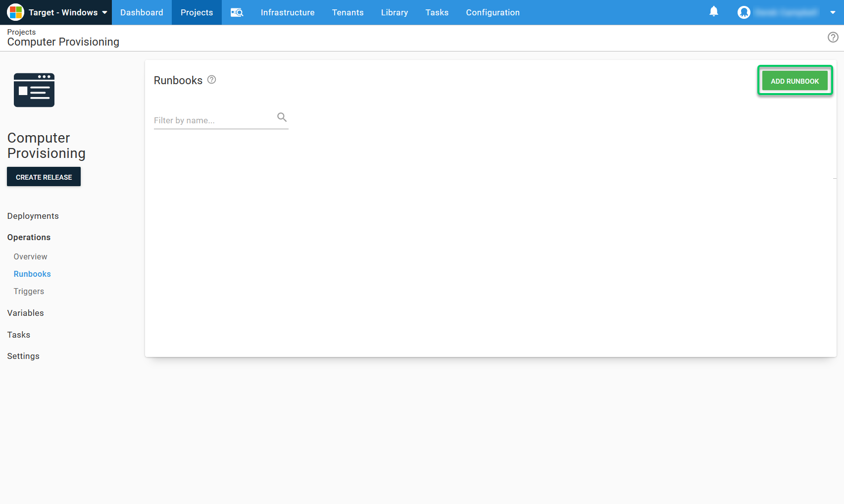Click the Octopus Deploy logo
844x504 pixels.
click(x=15, y=12)
